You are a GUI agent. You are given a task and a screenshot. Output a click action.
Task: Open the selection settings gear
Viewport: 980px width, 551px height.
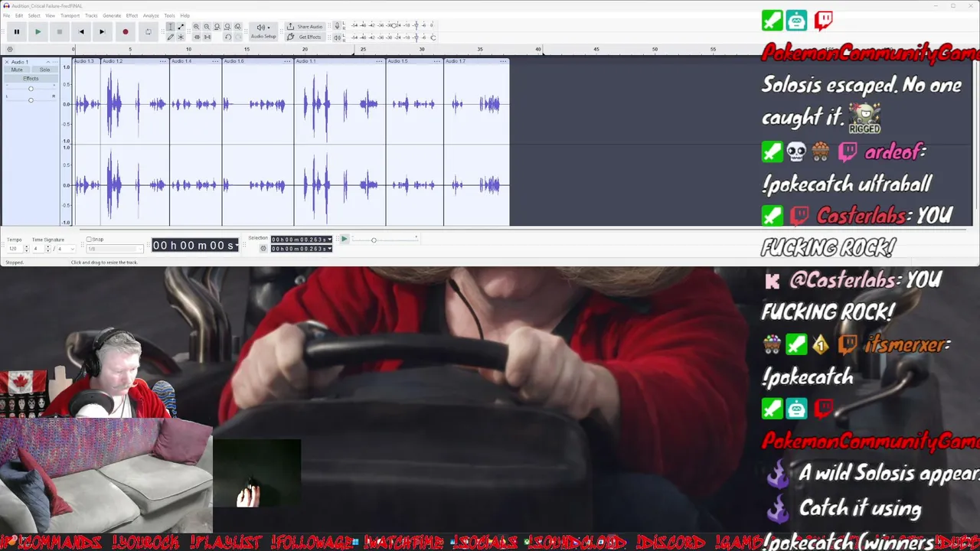pos(263,248)
